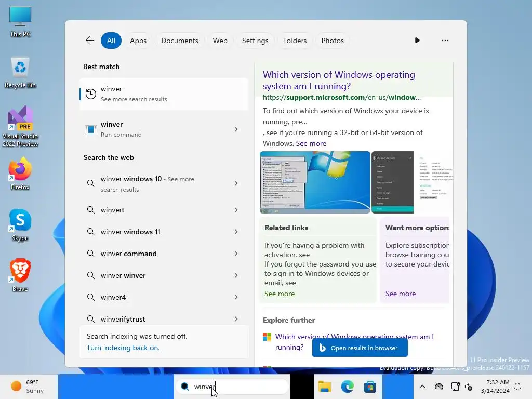Viewport: 532px width, 399px height.
Task: Open winver best match search result
Action: 164,94
